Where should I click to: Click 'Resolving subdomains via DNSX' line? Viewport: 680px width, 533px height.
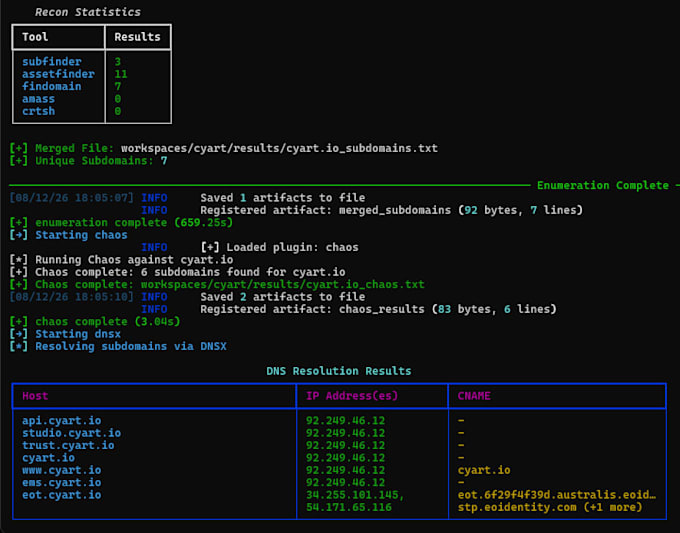tap(118, 347)
